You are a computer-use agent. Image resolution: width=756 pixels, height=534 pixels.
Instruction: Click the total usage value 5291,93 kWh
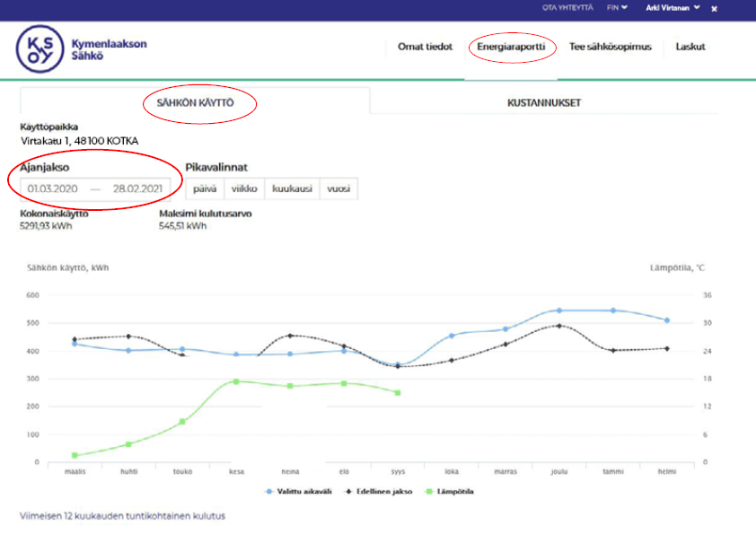point(46,226)
